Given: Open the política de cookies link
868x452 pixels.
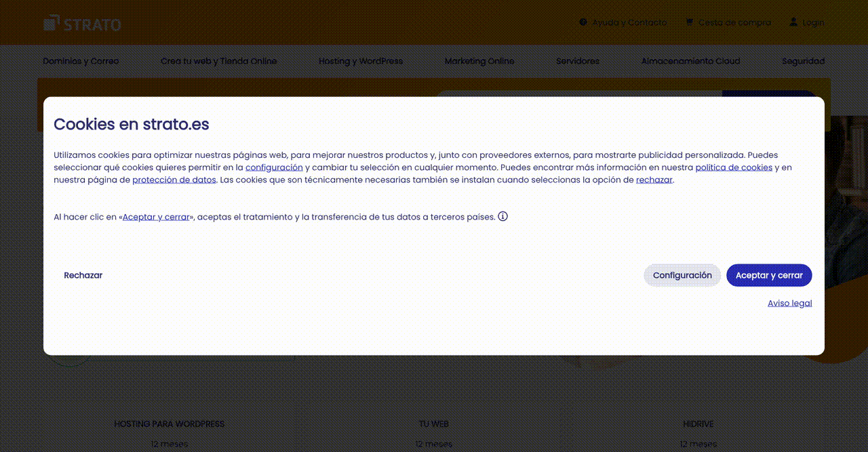Looking at the screenshot, I should coord(734,167).
